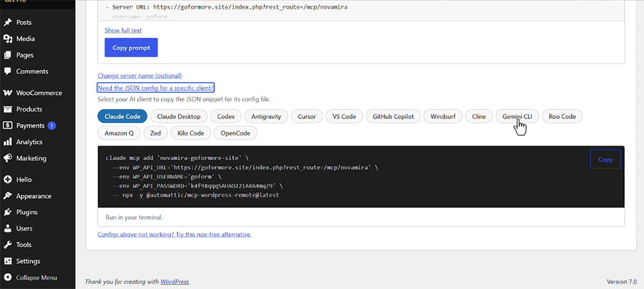The image size is (644, 289).
Task: Open the Settings menu item
Action: coord(28,261)
